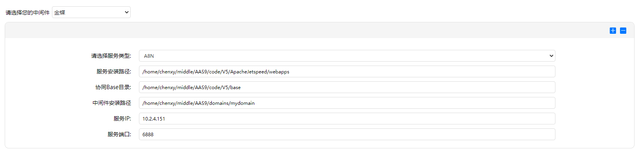Click the 中间件安装路径 label text

coord(112,103)
